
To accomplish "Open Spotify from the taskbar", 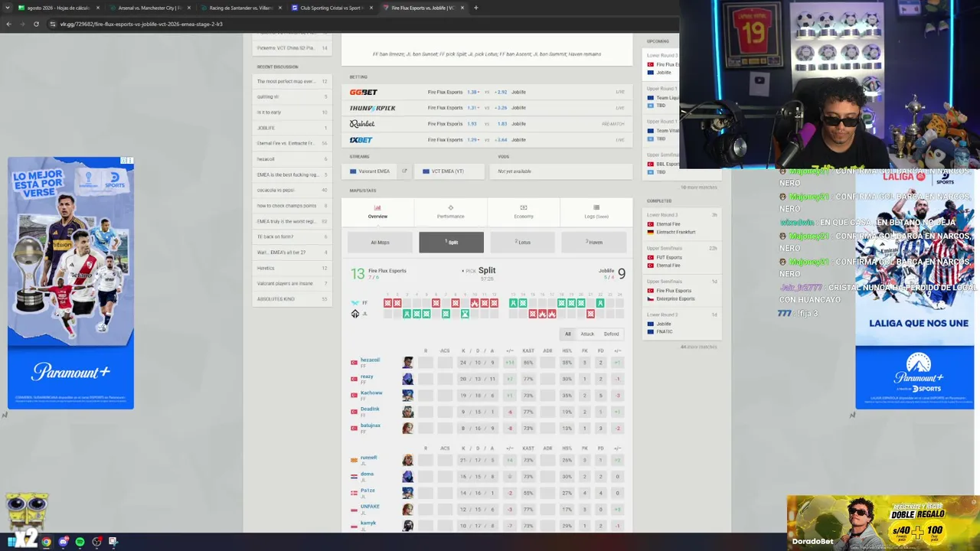I will (80, 542).
